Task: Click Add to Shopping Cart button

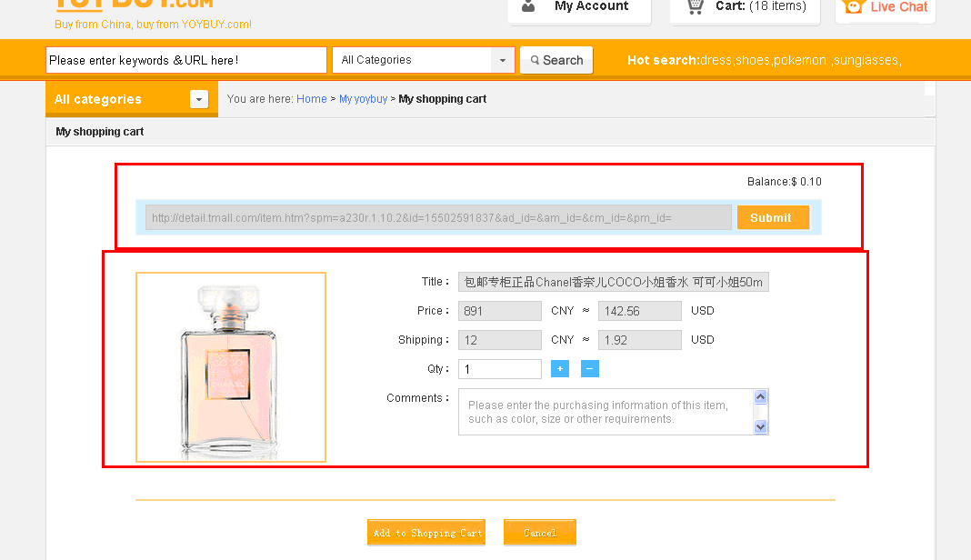Action: point(426,532)
